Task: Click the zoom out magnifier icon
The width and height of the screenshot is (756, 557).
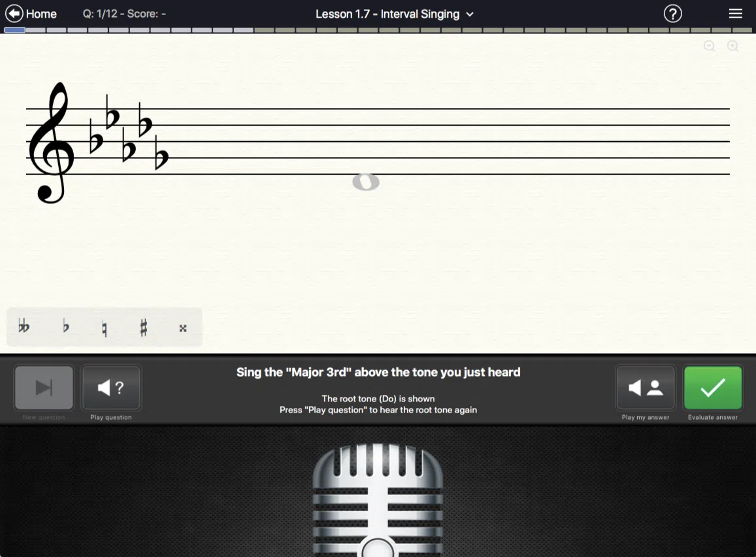Action: [x=709, y=46]
